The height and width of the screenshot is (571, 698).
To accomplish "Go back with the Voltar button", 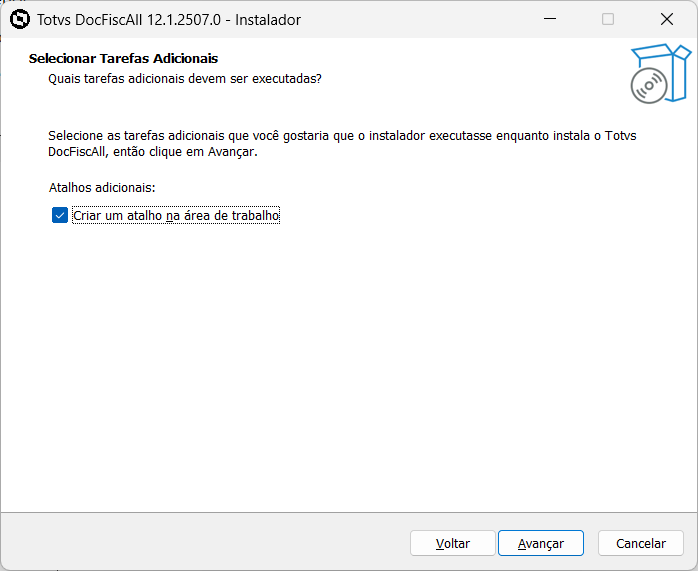I will 453,543.
